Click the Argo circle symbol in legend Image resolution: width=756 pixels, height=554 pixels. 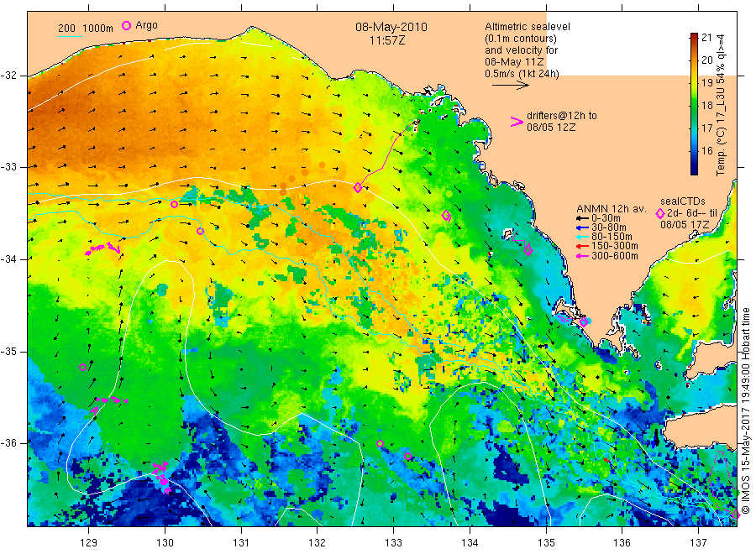pos(126,25)
